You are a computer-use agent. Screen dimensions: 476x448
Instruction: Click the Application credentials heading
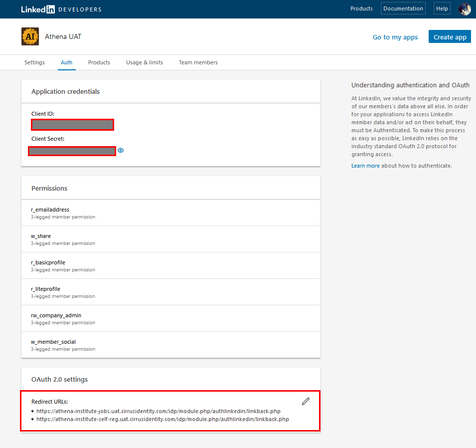click(x=66, y=91)
